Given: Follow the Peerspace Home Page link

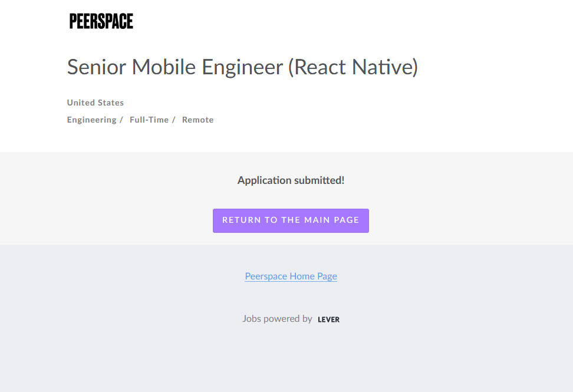Looking at the screenshot, I should tap(291, 276).
